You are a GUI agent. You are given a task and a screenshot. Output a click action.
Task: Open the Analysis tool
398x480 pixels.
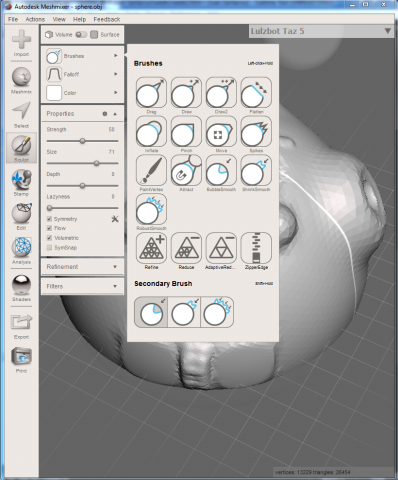21,251
